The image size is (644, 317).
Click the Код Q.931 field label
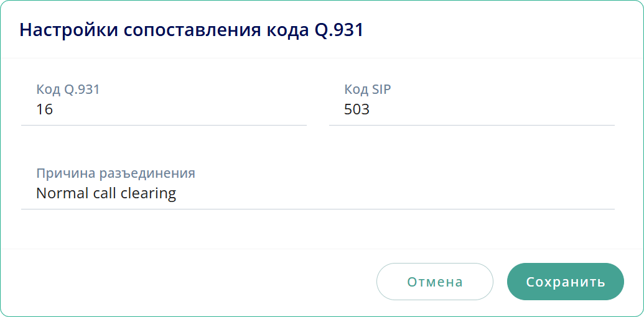pos(68,90)
